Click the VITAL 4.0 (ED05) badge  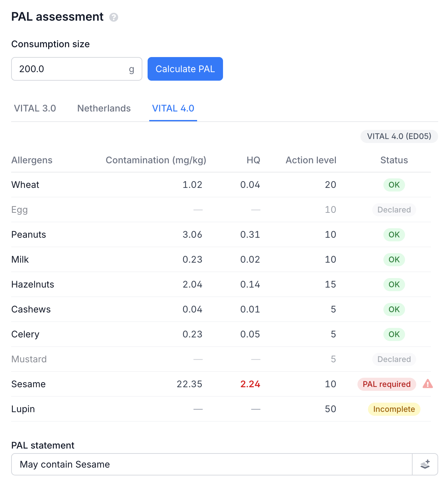(399, 136)
